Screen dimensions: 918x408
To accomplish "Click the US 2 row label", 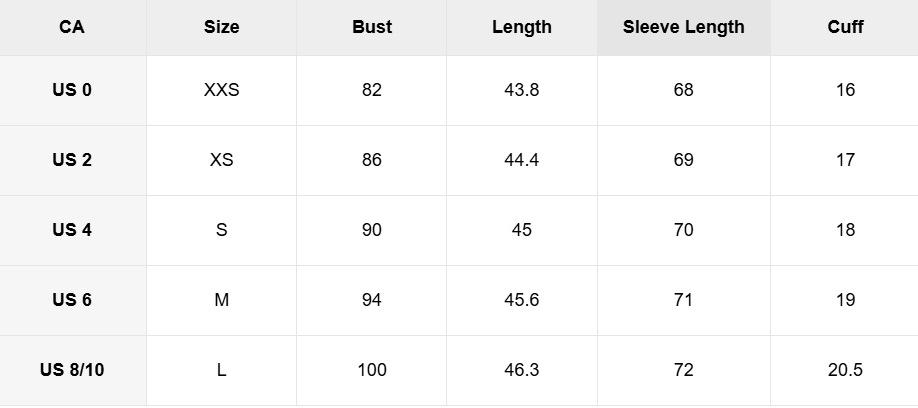I will point(72,160).
